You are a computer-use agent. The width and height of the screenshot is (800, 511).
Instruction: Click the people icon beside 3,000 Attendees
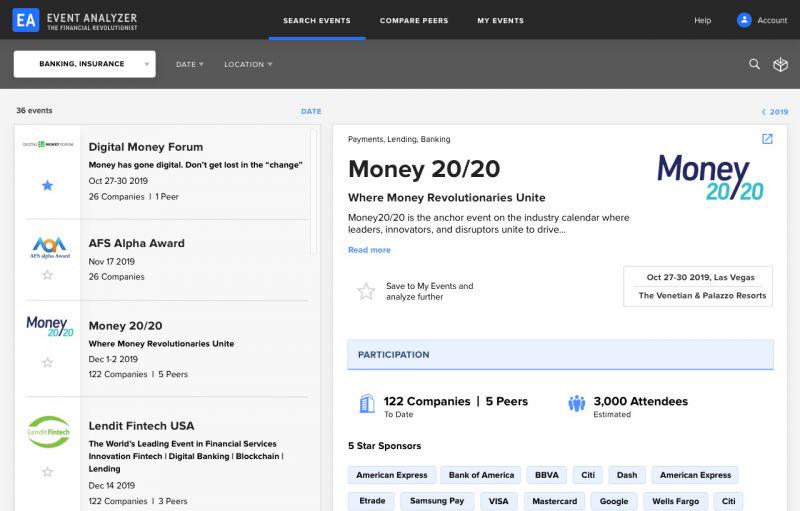(x=577, y=403)
